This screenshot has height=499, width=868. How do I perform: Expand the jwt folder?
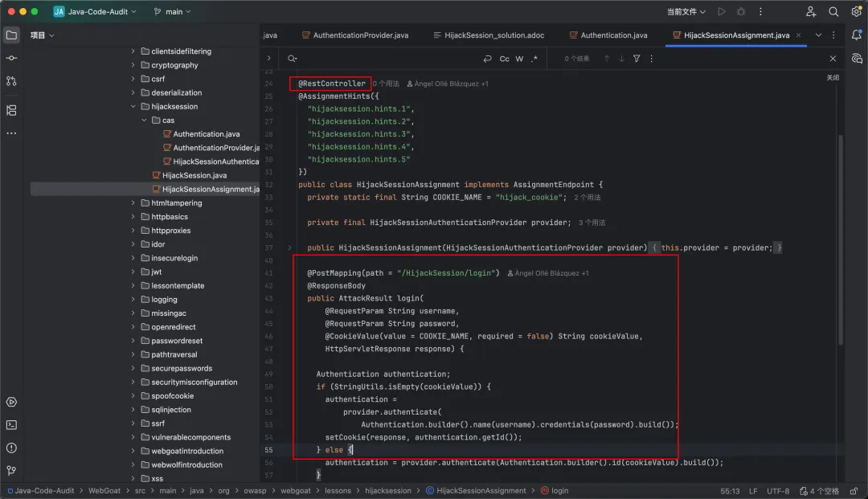click(133, 272)
